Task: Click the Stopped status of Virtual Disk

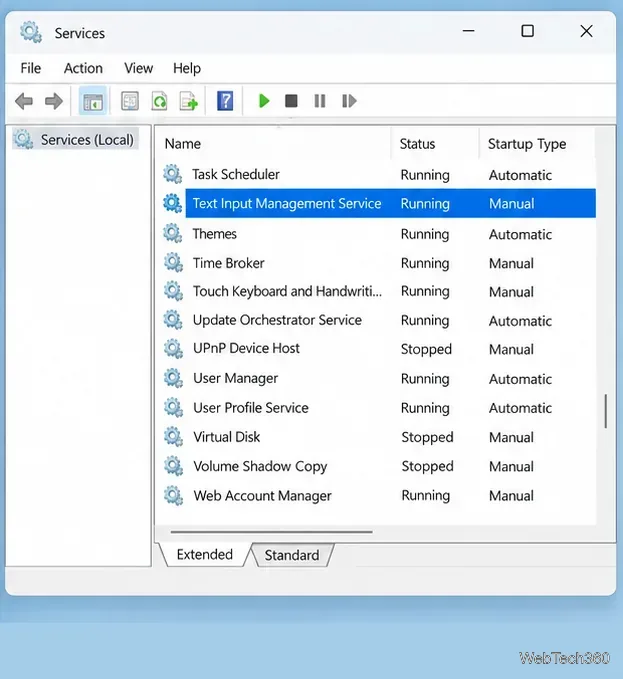Action: (427, 437)
